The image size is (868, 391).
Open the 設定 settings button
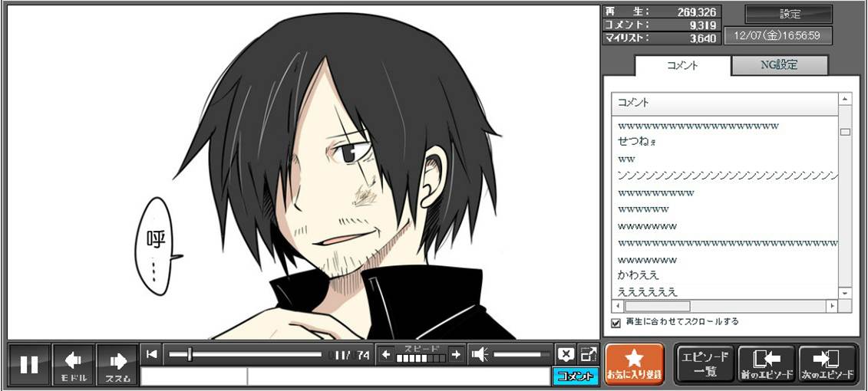tap(789, 14)
